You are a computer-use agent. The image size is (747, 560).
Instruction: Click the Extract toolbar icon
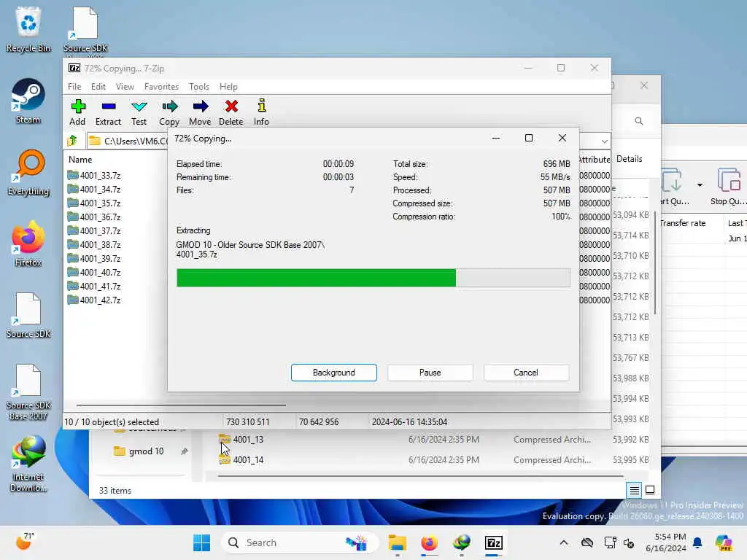coord(108,112)
